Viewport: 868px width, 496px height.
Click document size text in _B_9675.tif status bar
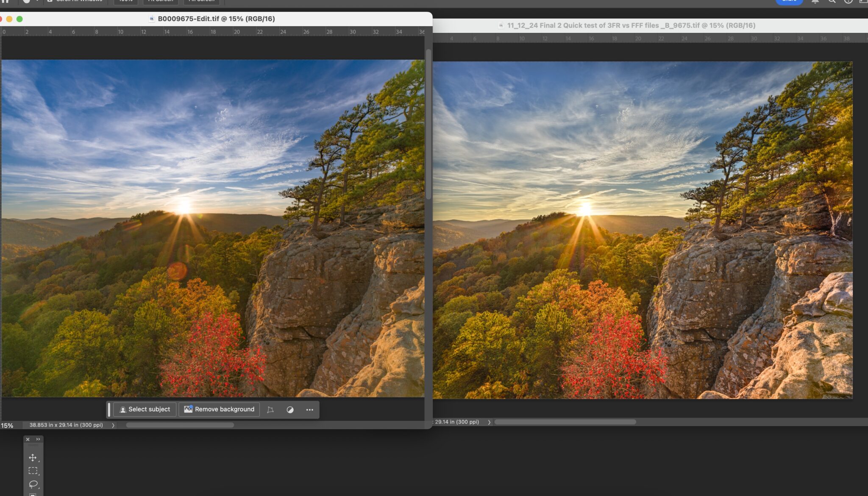click(456, 422)
